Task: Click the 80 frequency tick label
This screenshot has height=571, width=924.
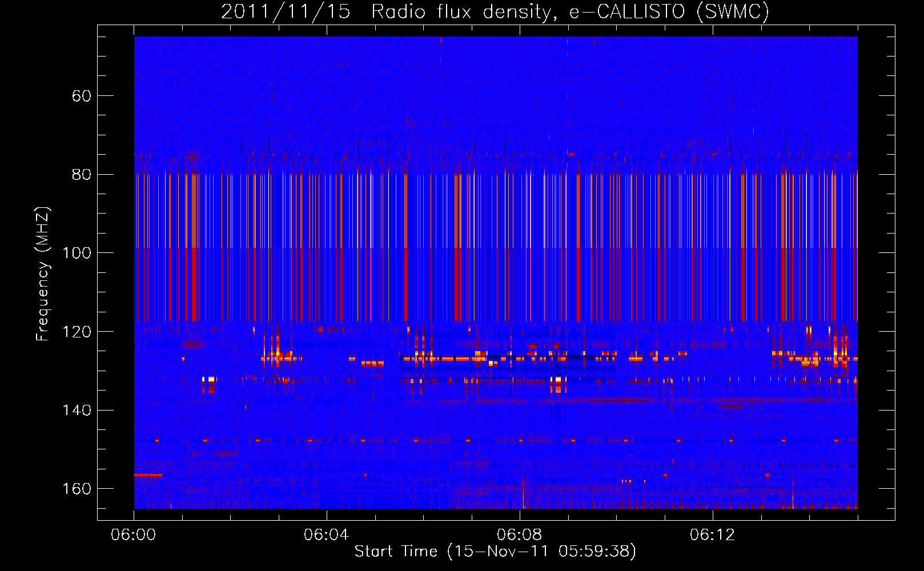Action: coord(82,174)
